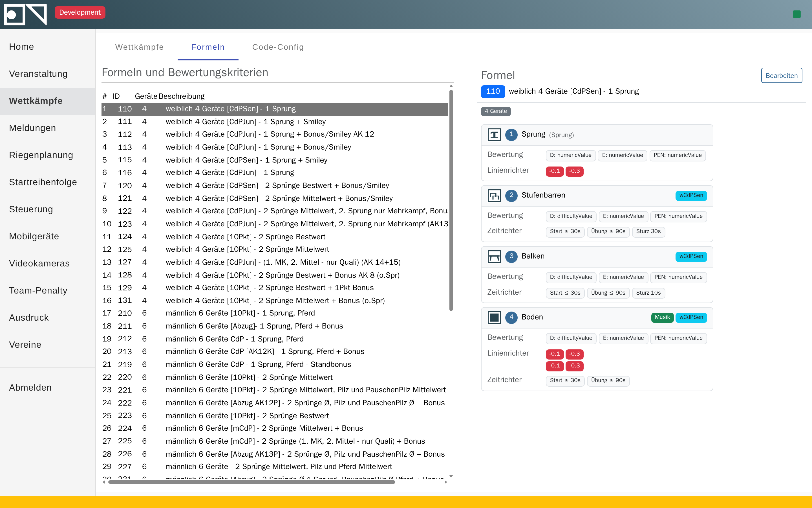812x508 pixels.
Task: Open Team-Penalty in sidebar
Action: [x=48, y=291]
